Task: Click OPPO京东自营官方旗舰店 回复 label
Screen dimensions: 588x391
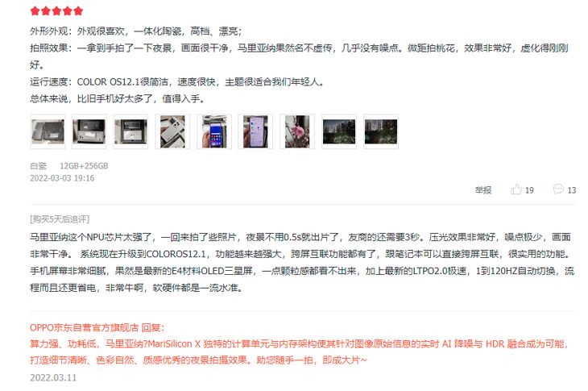Action: [97, 327]
